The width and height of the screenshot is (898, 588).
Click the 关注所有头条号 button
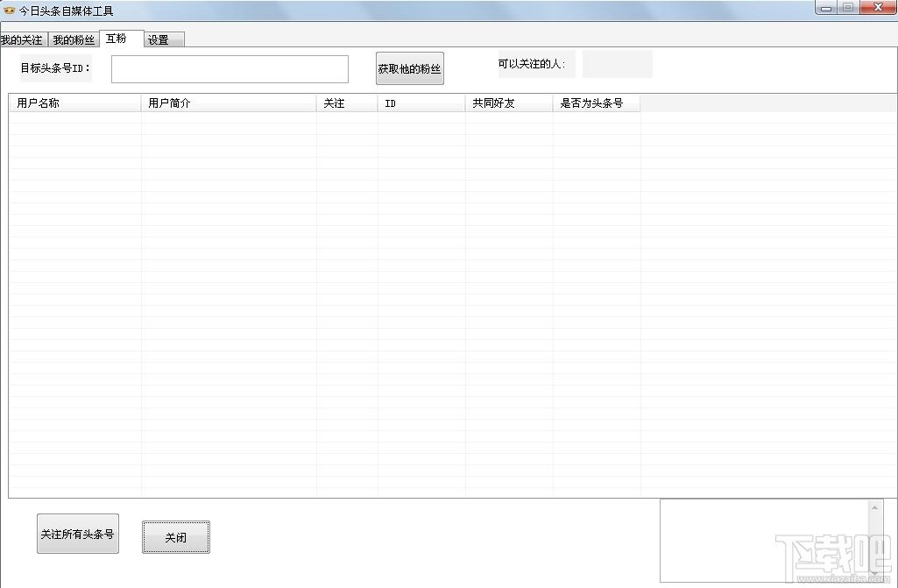[78, 534]
